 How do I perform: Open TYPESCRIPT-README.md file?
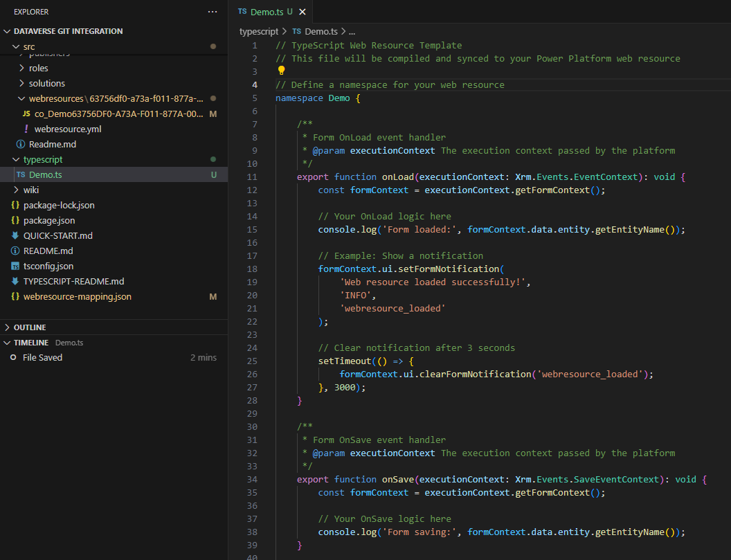point(114,282)
